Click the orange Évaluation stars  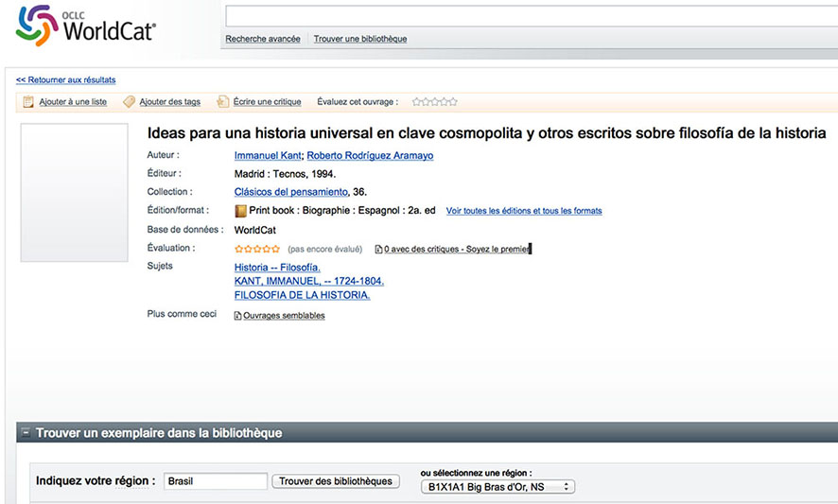[x=257, y=249]
